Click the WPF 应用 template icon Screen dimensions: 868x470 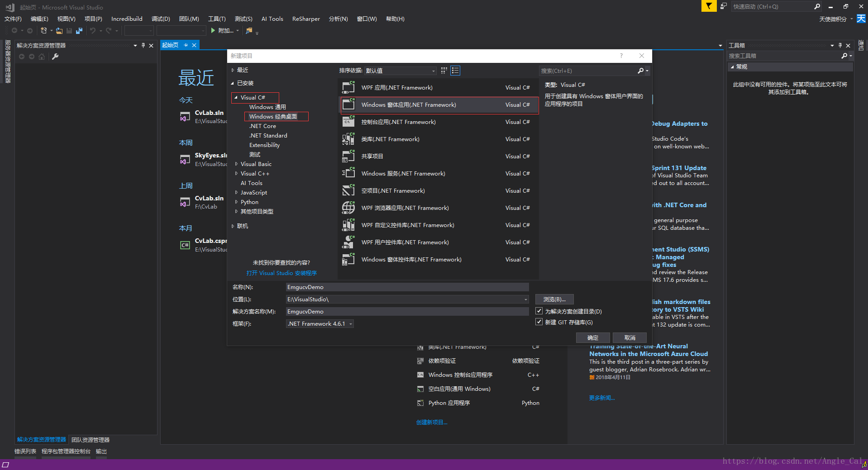[348, 87]
